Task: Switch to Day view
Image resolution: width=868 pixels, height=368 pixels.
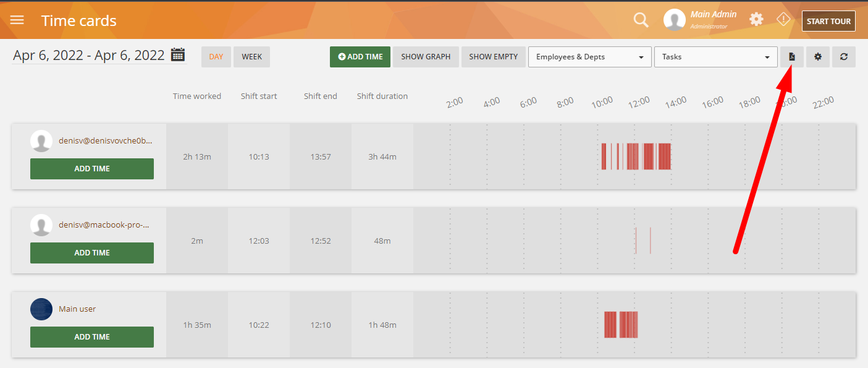Action: (216, 57)
